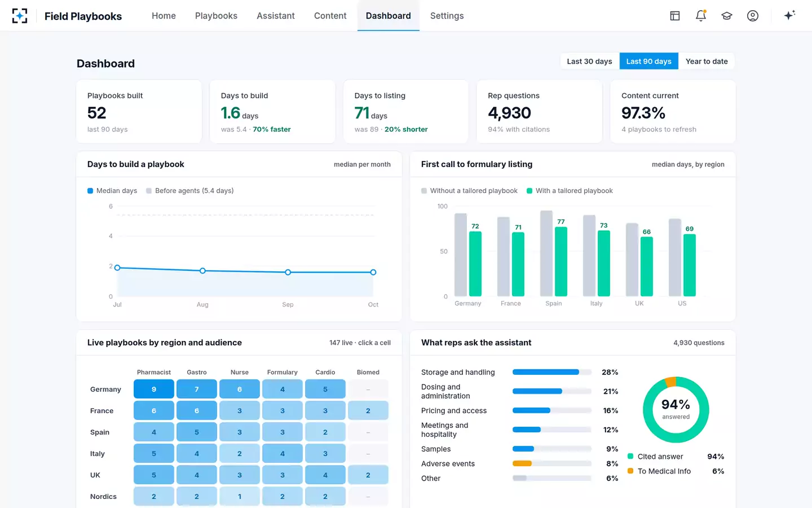The image size is (812, 508).
Task: Set range to Last 30 days
Action: point(589,61)
